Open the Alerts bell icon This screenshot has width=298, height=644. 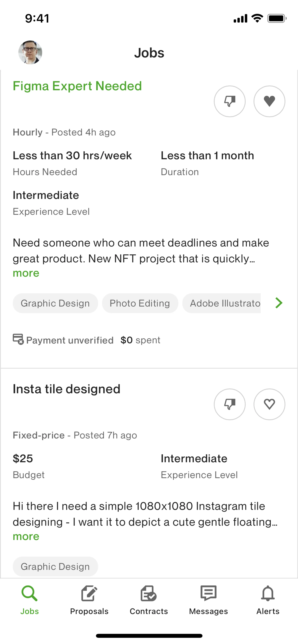[268, 593]
